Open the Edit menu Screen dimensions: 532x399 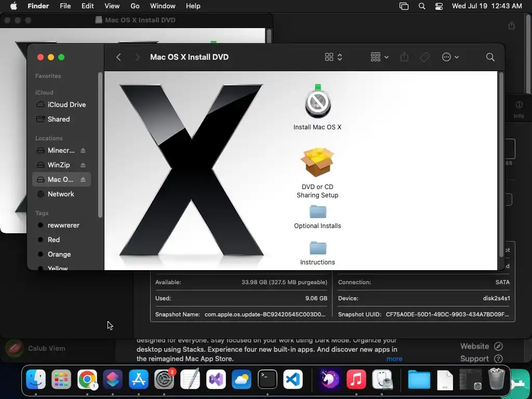tap(87, 6)
